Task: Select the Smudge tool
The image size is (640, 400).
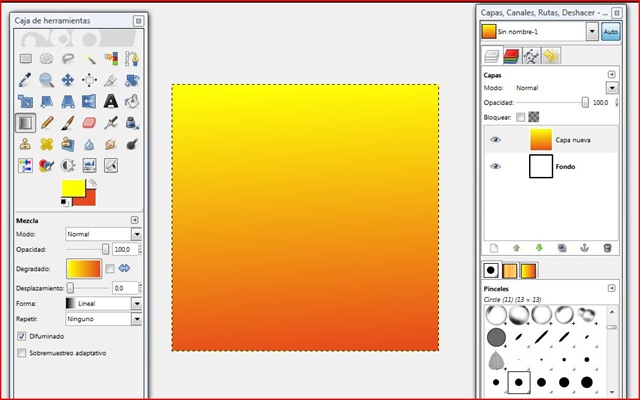Action: pyautogui.click(x=111, y=144)
